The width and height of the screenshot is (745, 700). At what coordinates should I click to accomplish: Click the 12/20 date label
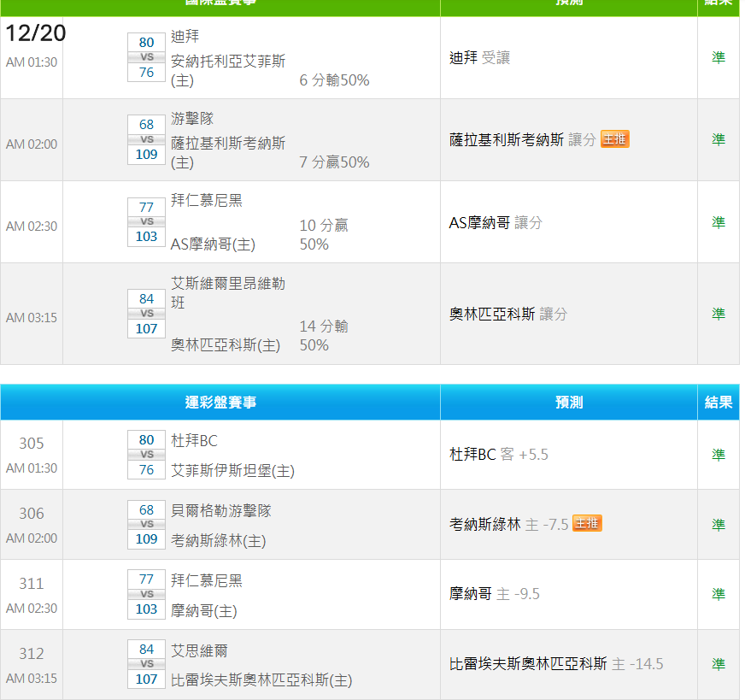tap(35, 34)
